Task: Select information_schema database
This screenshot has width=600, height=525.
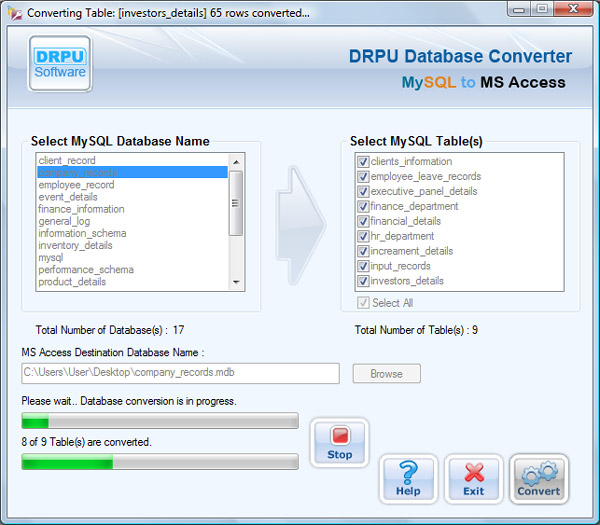Action: (x=132, y=233)
